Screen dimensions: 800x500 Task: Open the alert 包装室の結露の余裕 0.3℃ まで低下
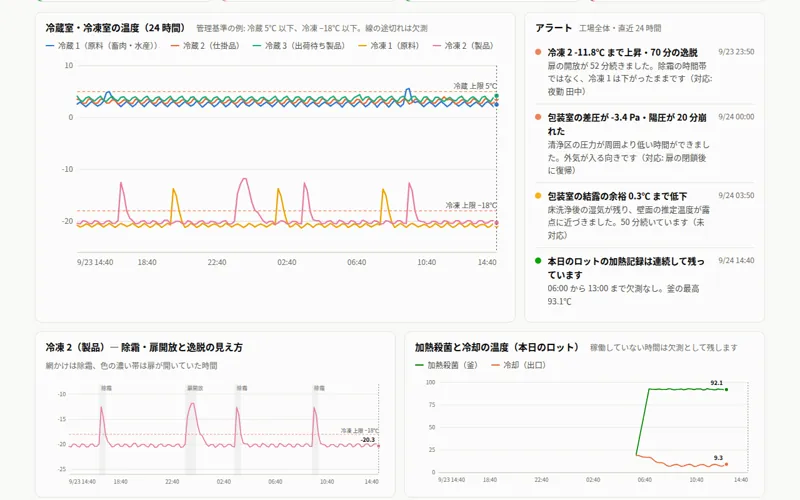[644, 215]
